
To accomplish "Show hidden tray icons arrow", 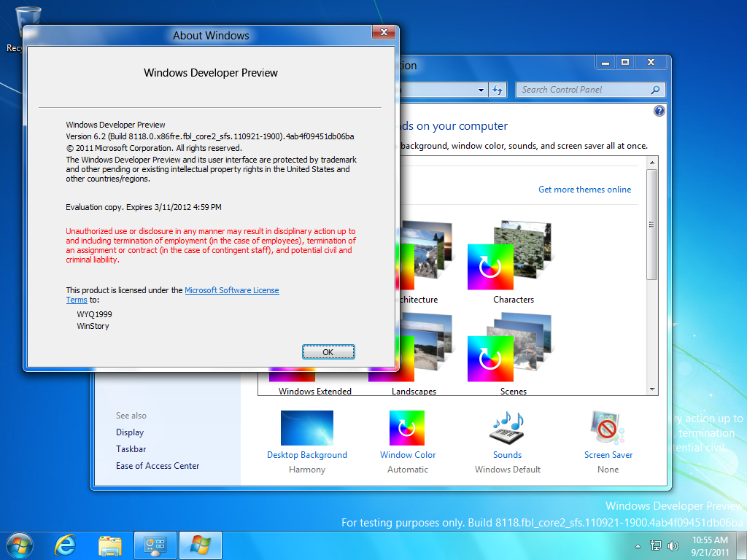I will 638,546.
